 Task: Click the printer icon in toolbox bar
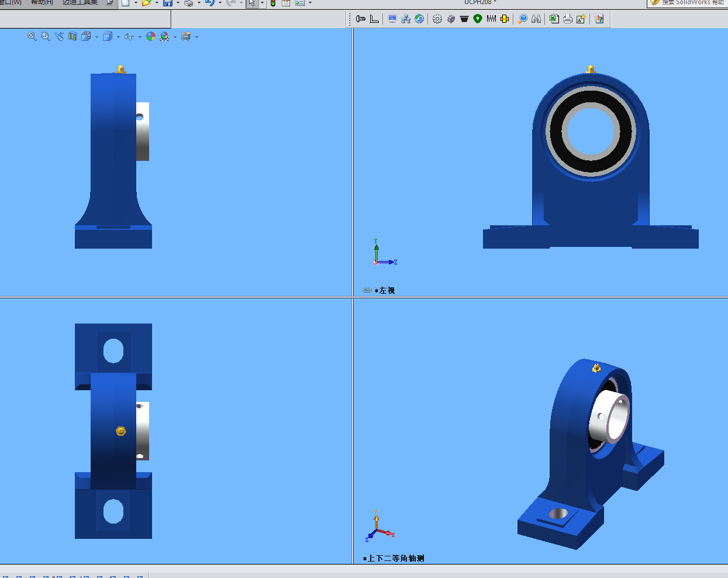point(567,19)
